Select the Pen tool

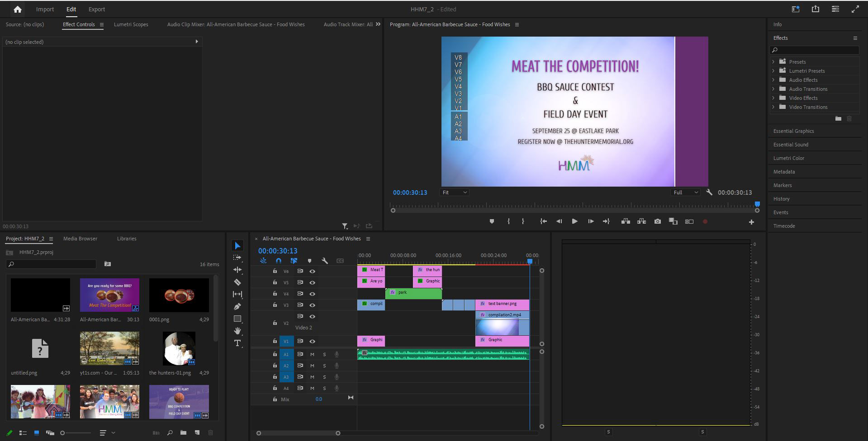tap(237, 306)
